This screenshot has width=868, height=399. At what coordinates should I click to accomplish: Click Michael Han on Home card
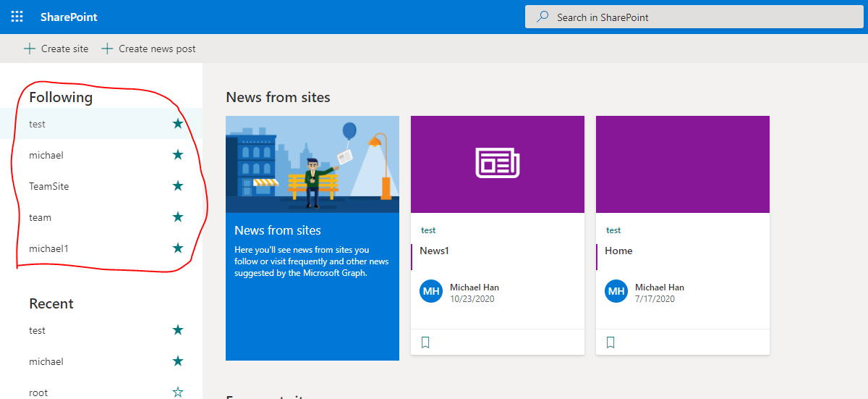[x=660, y=287]
